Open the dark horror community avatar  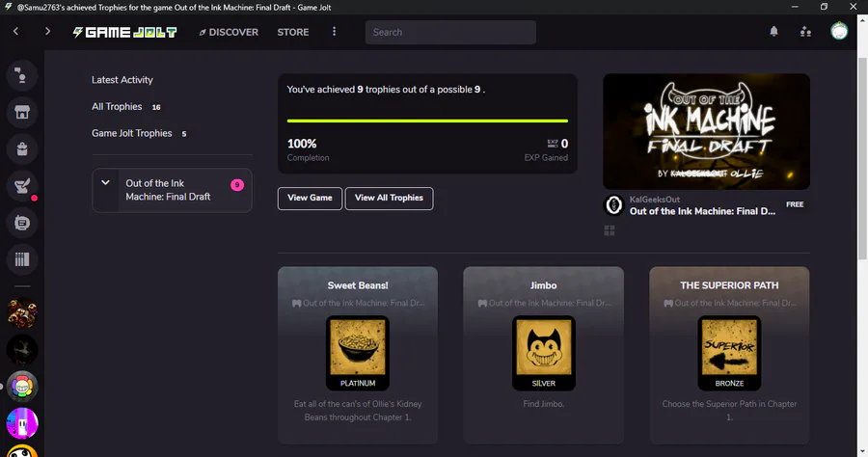[x=22, y=350]
